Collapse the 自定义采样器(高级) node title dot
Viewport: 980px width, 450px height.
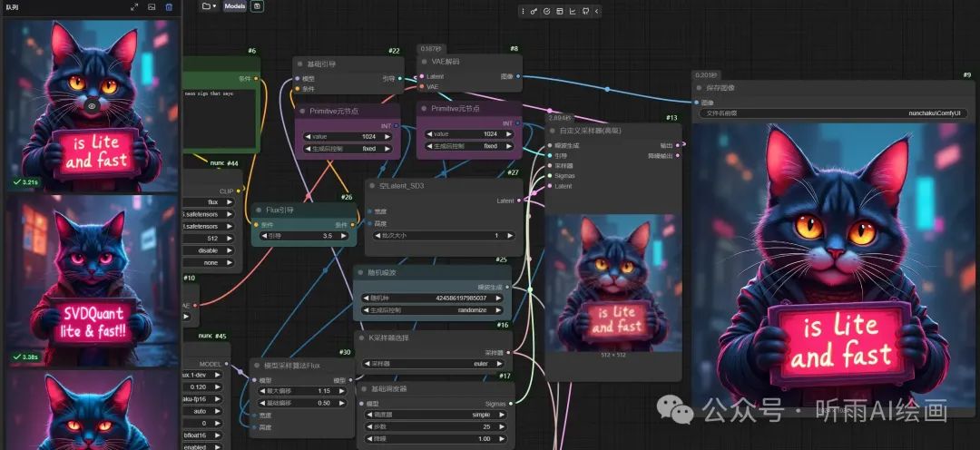point(553,132)
